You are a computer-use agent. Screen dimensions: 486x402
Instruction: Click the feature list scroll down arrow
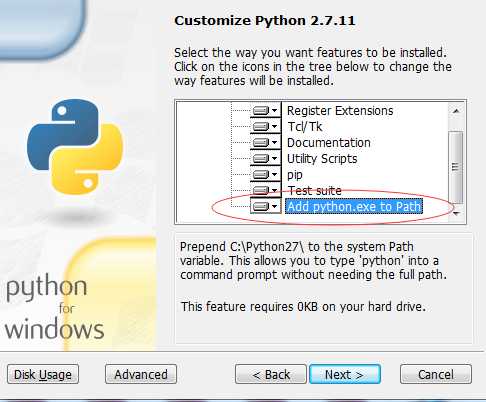[x=456, y=213]
